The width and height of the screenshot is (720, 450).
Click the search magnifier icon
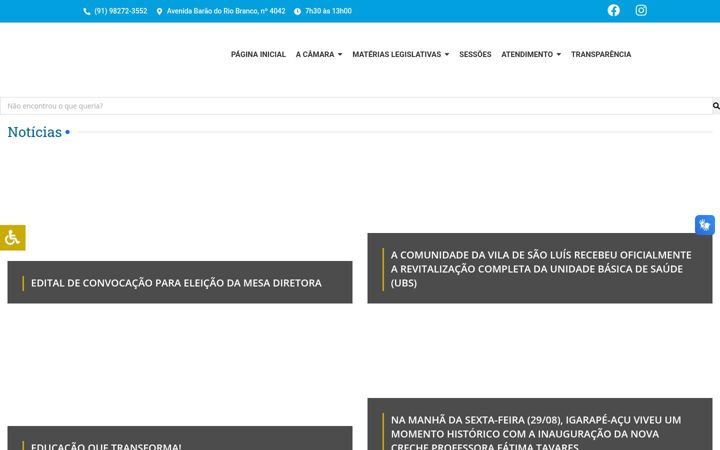[716, 106]
